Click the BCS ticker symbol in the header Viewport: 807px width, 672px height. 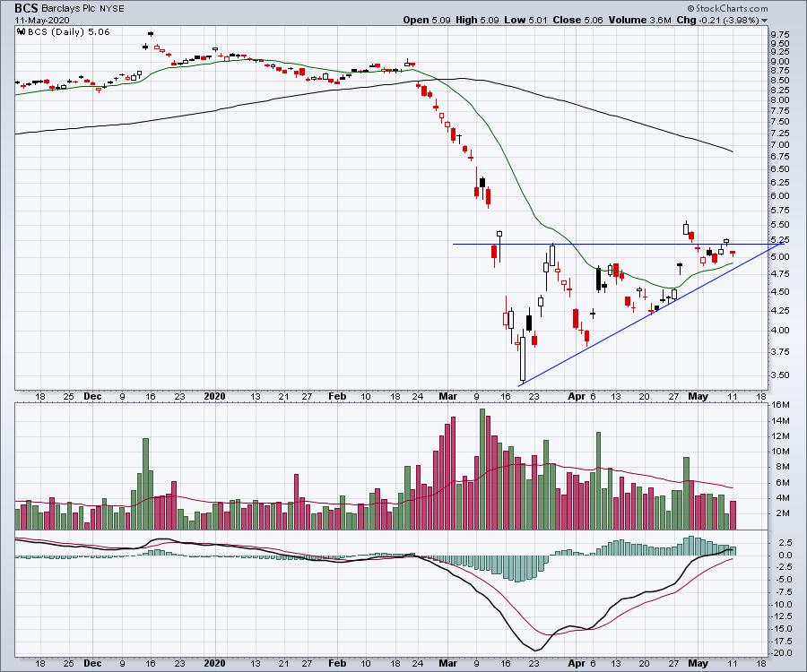tap(26, 8)
